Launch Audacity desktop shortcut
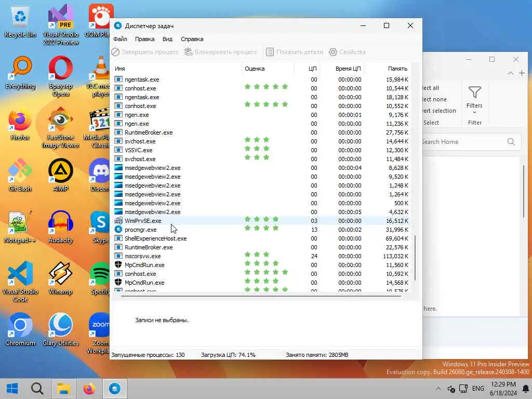The width and height of the screenshot is (532, 399). click(x=60, y=227)
